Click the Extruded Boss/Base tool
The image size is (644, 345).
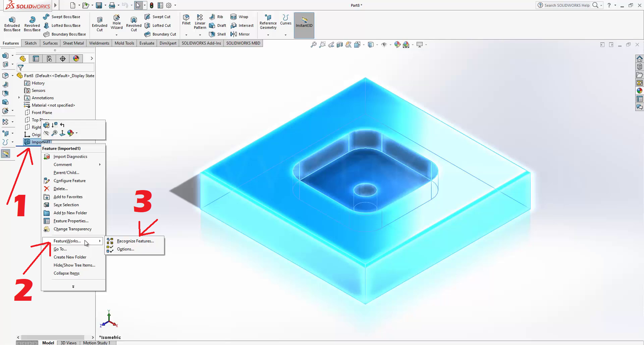click(x=12, y=24)
